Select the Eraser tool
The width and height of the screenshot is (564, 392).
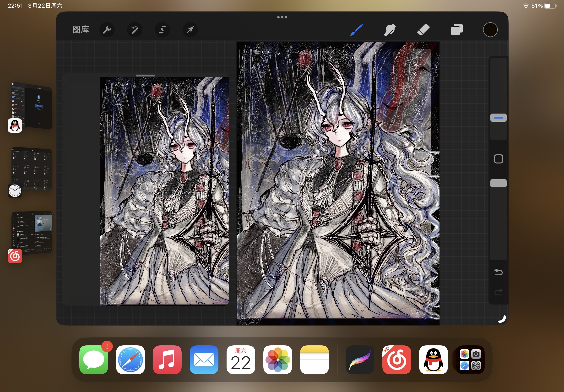(x=423, y=30)
